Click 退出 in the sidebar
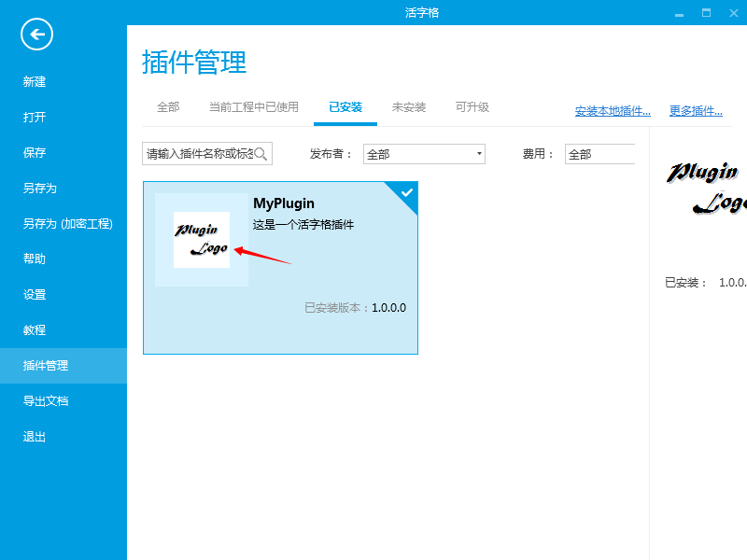 (x=35, y=437)
